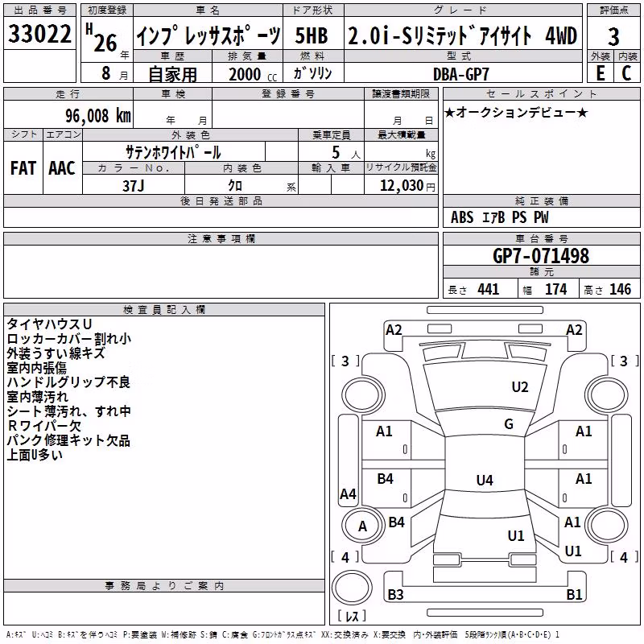Click the note 室内薄汚れ
Screen dimensions: 644x644
pyautogui.click(x=37, y=397)
